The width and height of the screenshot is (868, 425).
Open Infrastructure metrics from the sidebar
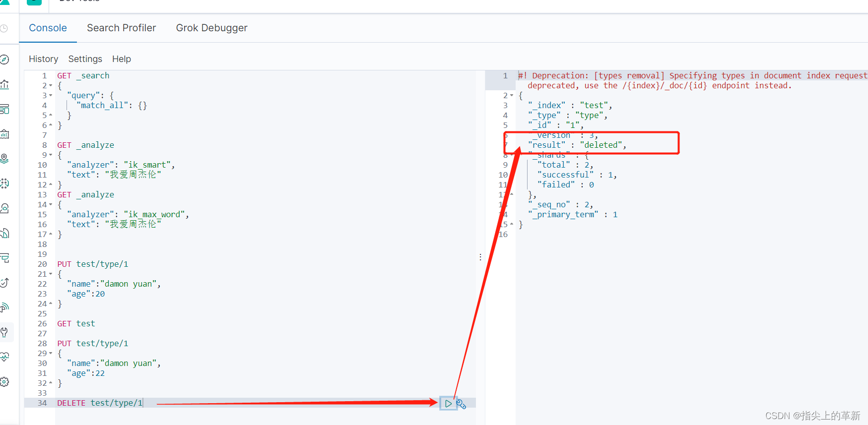coord(4,208)
